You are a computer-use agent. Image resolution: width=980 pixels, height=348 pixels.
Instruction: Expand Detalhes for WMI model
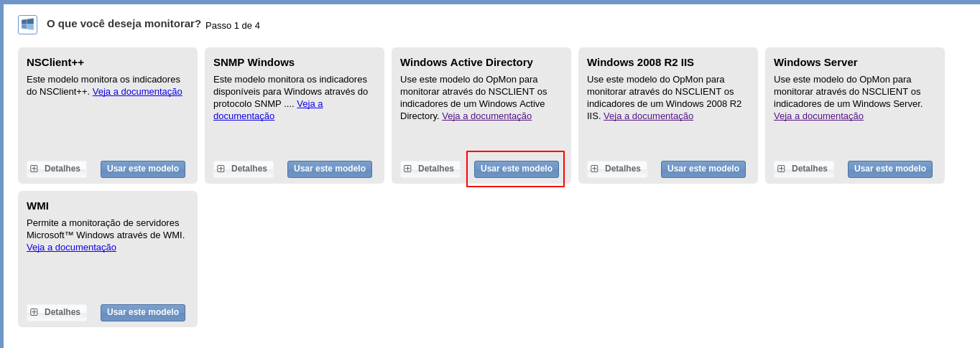[x=56, y=312]
